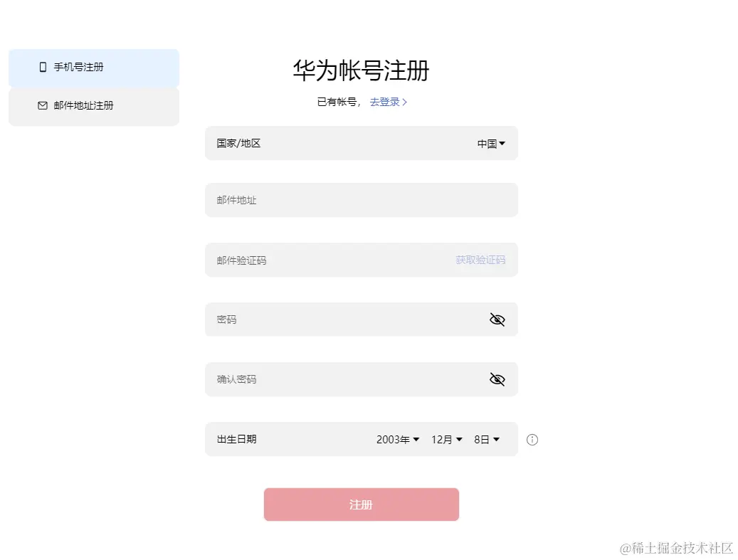Focus the 密码 password input field
This screenshot has height=560, width=738.
pyautogui.click(x=342, y=319)
